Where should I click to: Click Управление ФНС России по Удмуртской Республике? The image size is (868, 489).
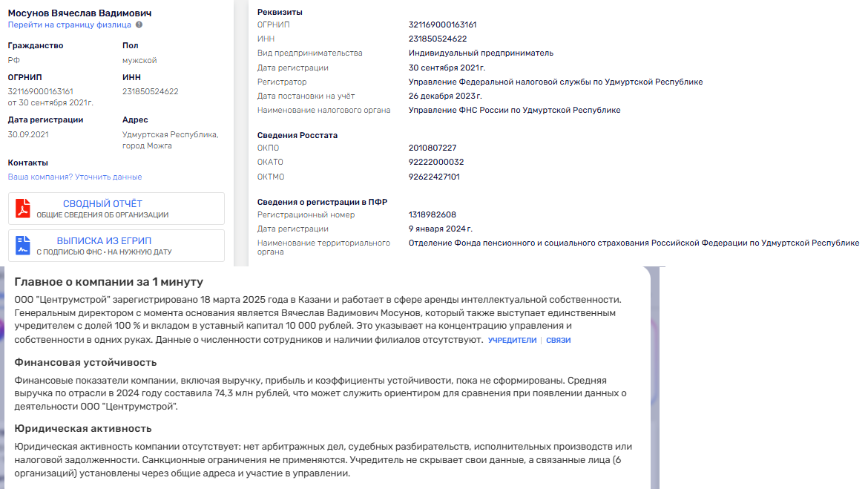tap(514, 111)
